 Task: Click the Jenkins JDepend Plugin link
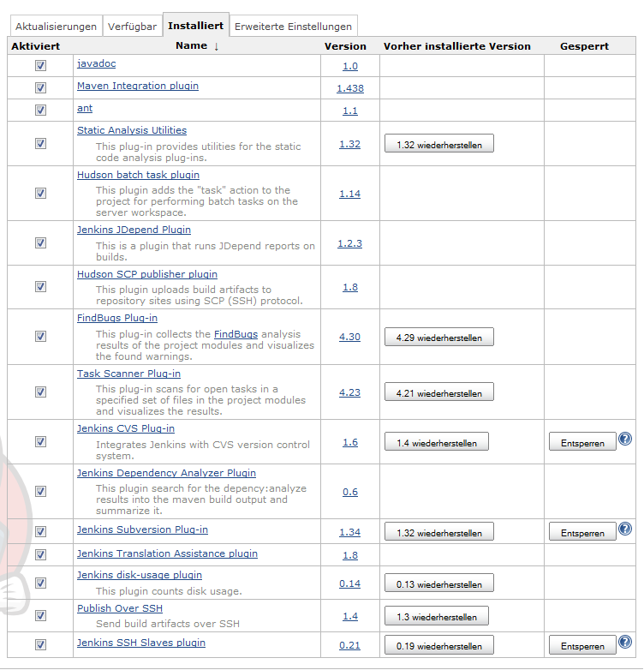coord(134,230)
